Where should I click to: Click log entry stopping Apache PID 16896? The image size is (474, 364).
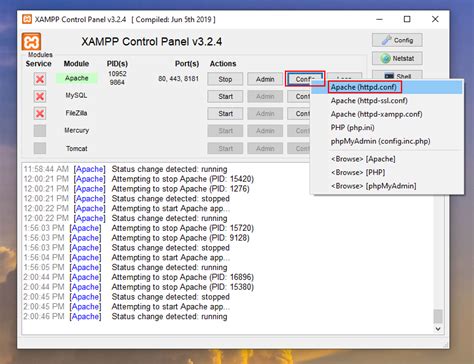click(139, 277)
